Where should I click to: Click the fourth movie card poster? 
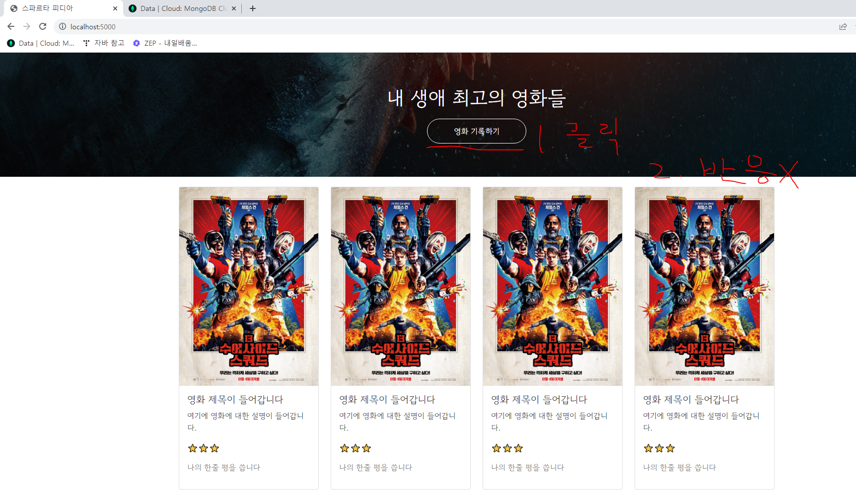705,287
